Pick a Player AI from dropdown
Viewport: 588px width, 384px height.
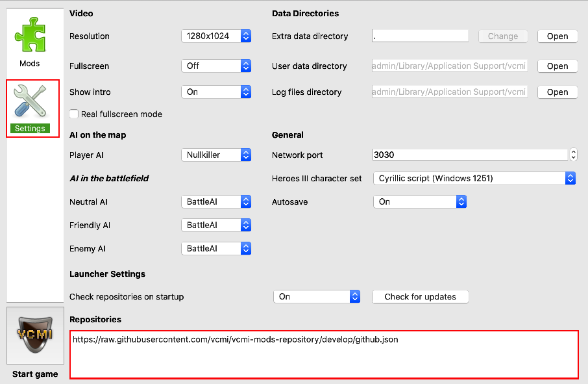tap(215, 155)
